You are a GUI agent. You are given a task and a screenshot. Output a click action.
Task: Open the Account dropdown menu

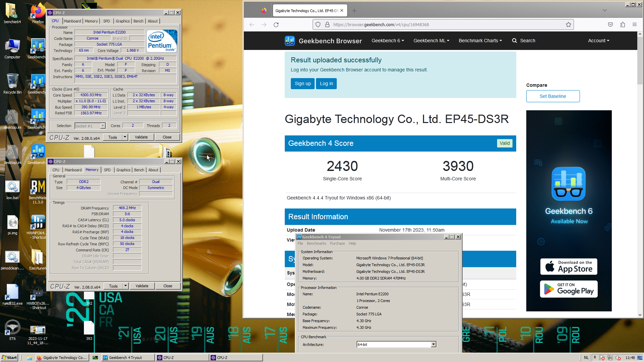click(598, 41)
